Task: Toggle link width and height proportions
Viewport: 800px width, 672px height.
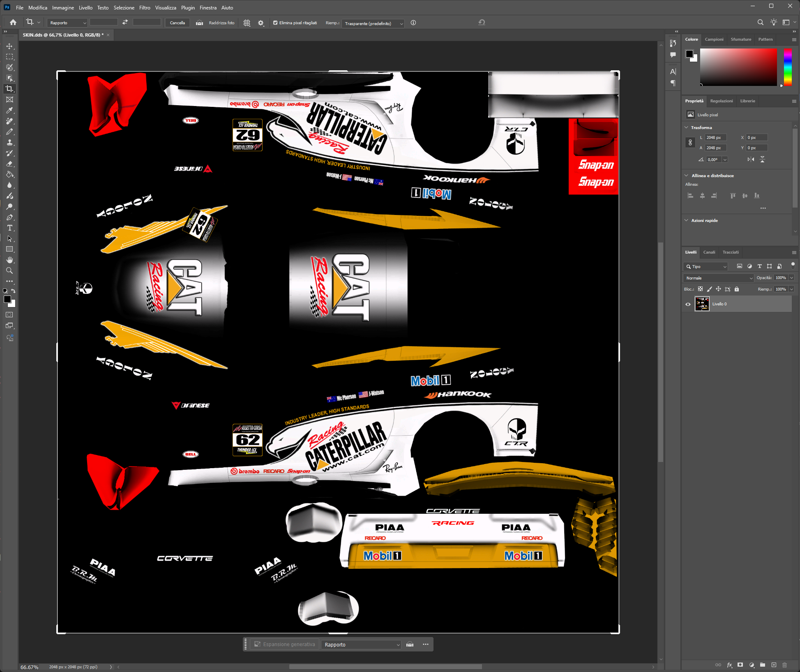Action: [x=690, y=143]
